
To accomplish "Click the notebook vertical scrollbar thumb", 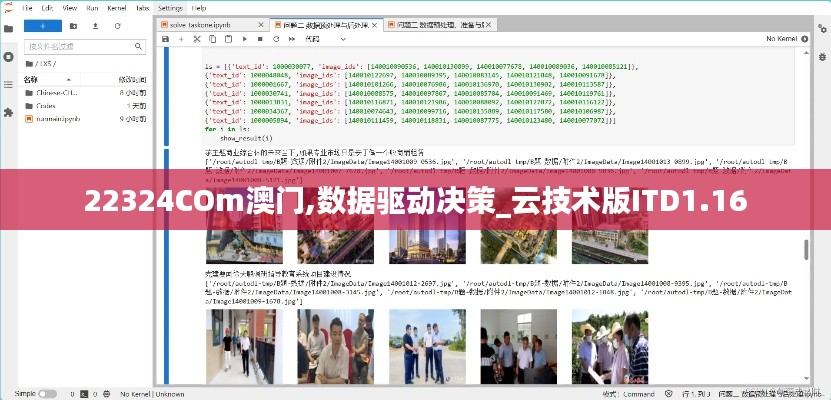I will click(x=806, y=249).
